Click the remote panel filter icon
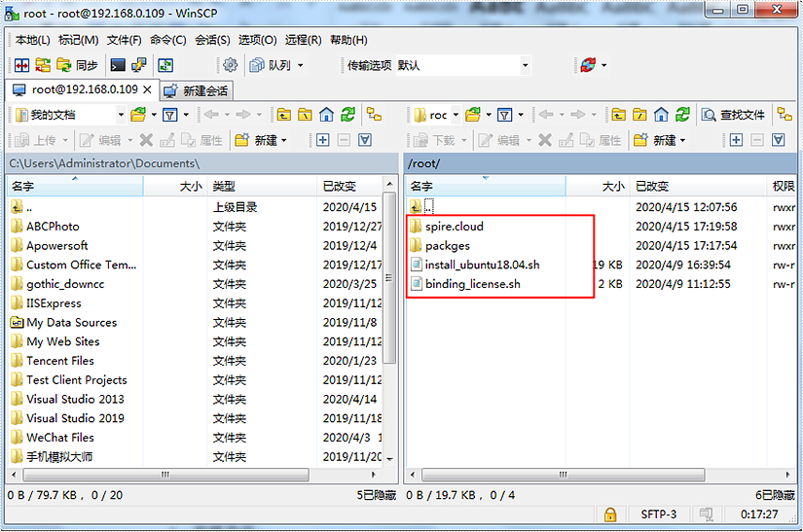 [504, 115]
